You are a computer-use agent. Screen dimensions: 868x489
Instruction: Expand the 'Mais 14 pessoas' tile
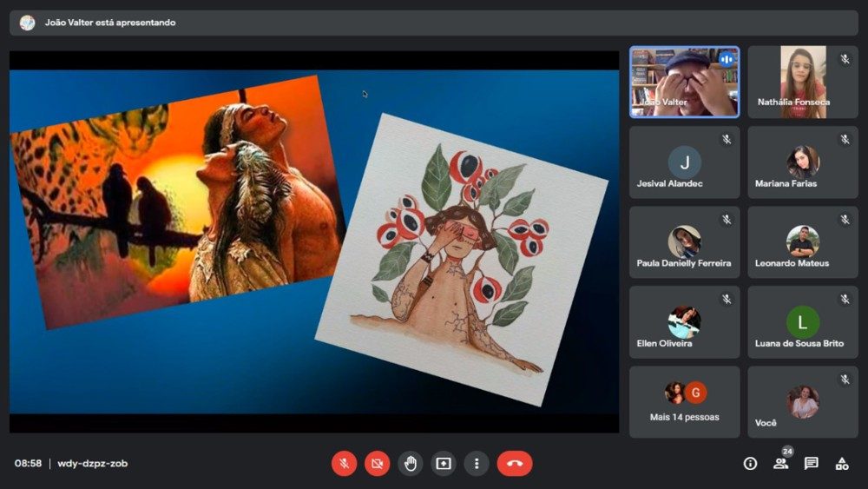684,401
